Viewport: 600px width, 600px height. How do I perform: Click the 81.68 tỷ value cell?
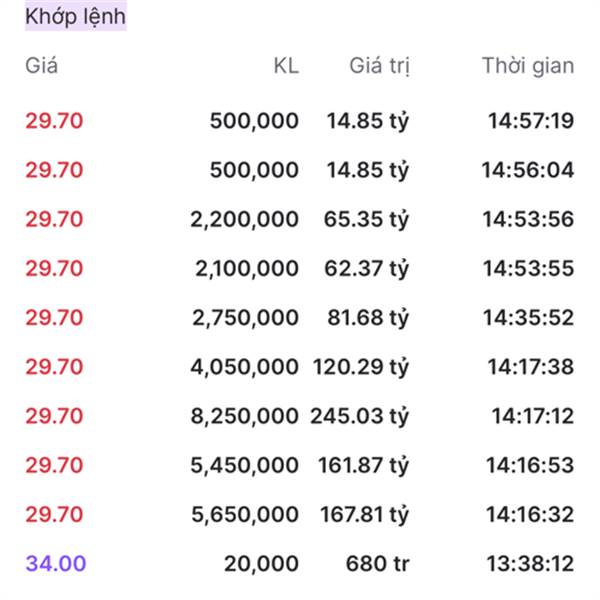pos(367,317)
